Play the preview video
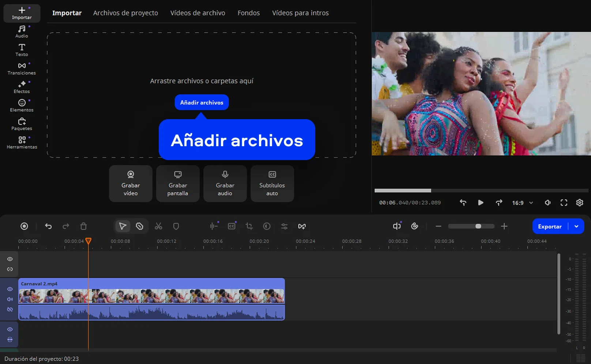 pyautogui.click(x=481, y=202)
